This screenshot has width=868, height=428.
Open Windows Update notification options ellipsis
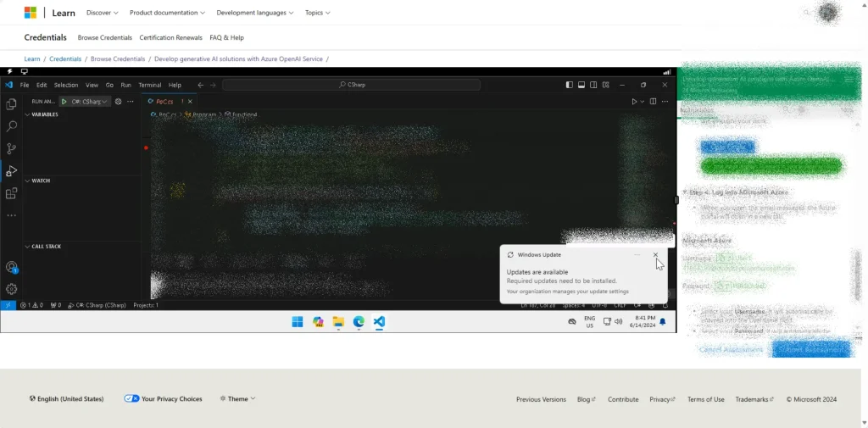637,255
